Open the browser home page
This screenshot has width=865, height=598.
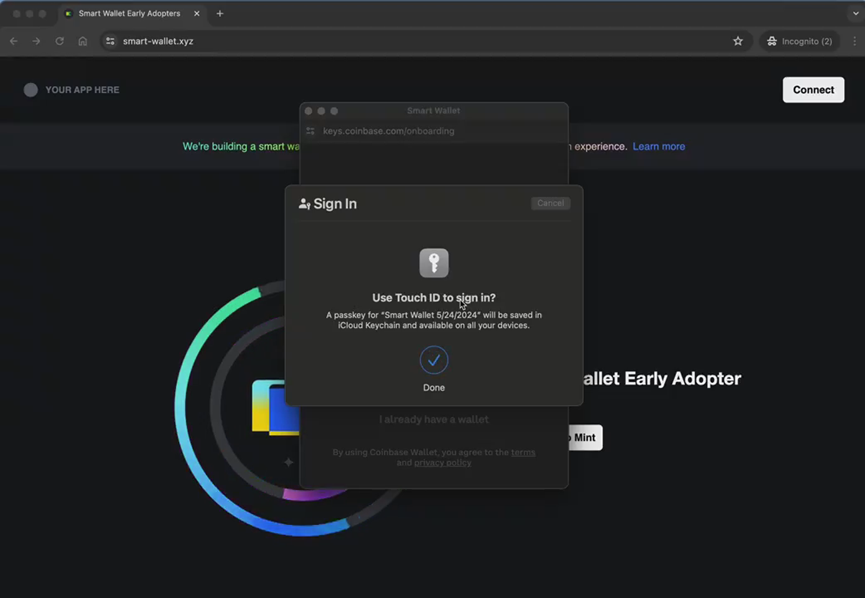click(83, 41)
